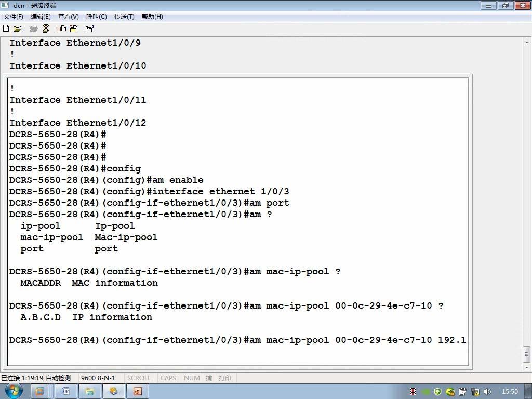
Task: Click the line 'Interface Ethernet1/0/9'
Action: 75,43
